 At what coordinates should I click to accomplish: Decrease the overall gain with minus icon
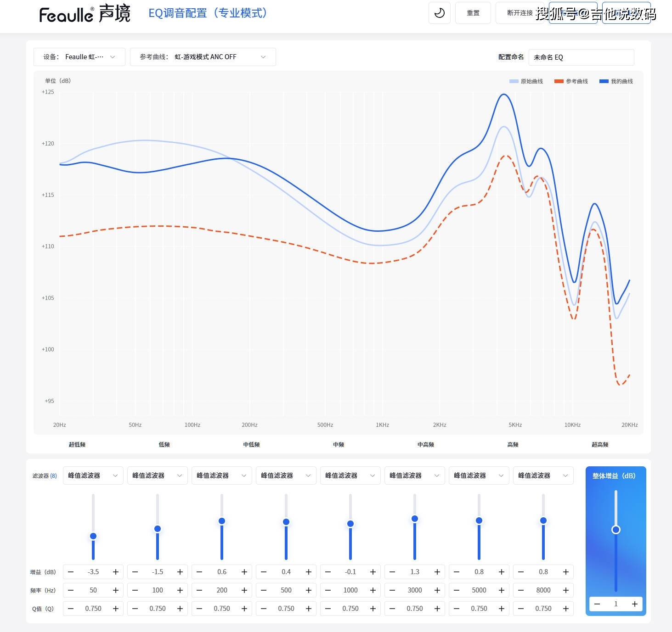coord(597,604)
